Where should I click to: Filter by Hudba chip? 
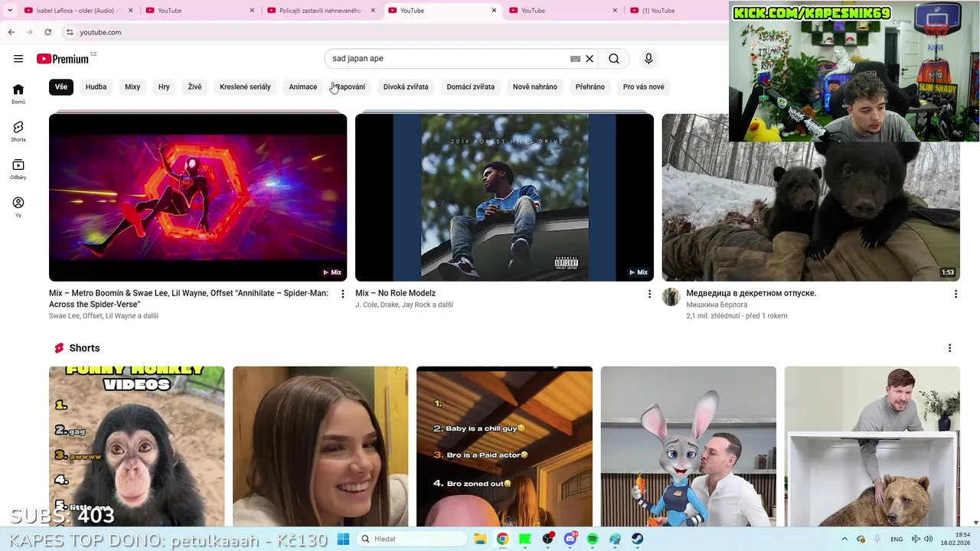pyautogui.click(x=96, y=86)
